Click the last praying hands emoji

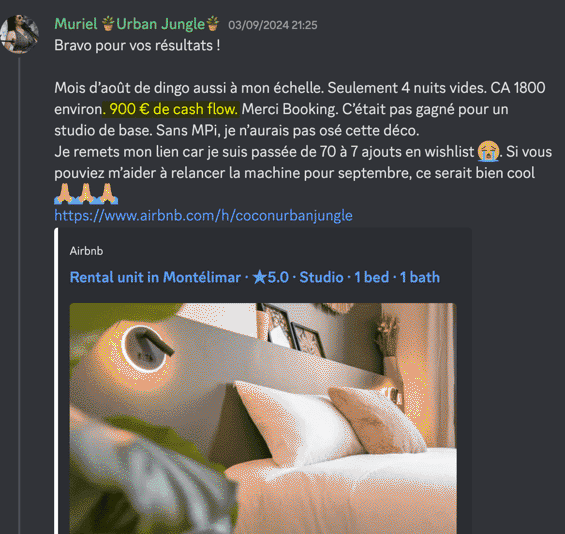coord(107,194)
